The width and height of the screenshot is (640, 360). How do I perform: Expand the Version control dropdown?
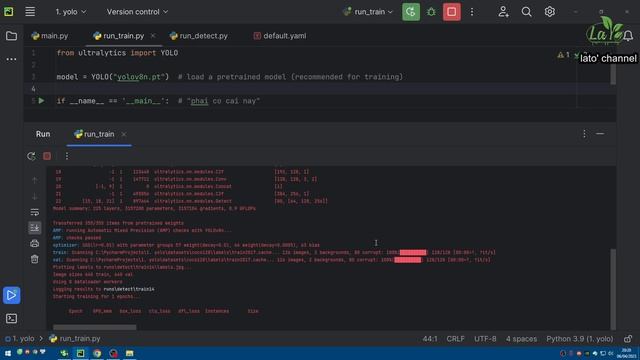137,12
